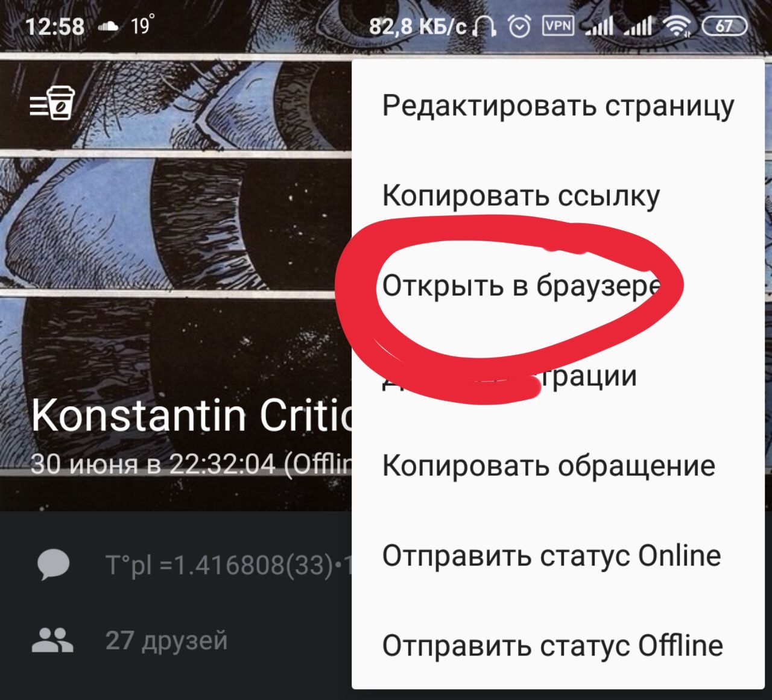Tap the battery level indicator
The height and width of the screenshot is (700, 772).
coord(725,26)
